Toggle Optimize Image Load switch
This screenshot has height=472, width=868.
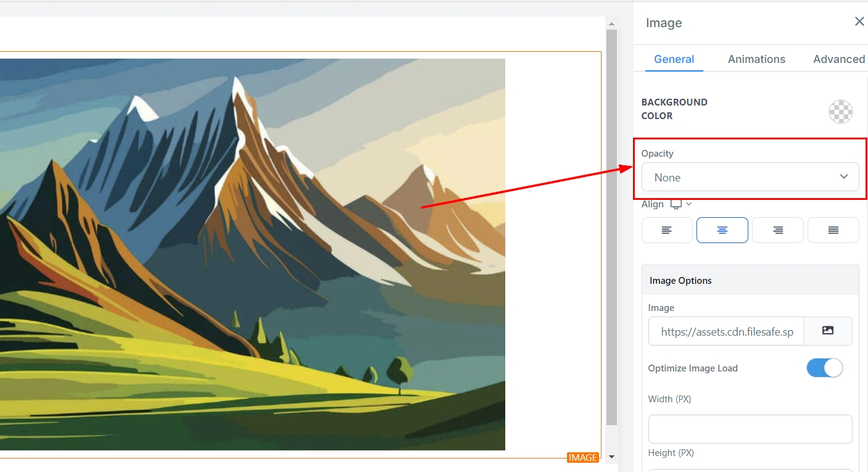tap(825, 368)
